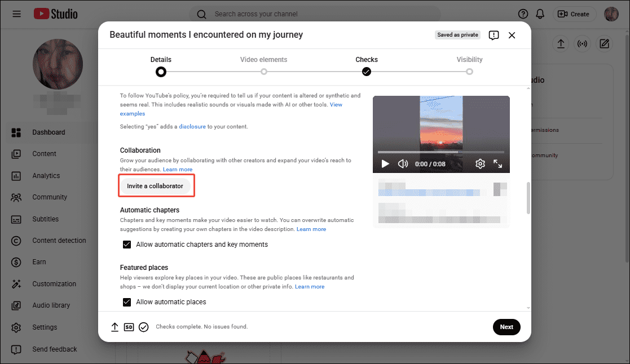The height and width of the screenshot is (364, 630).
Task: Open the collaboration Learn more link
Action: coord(178,169)
